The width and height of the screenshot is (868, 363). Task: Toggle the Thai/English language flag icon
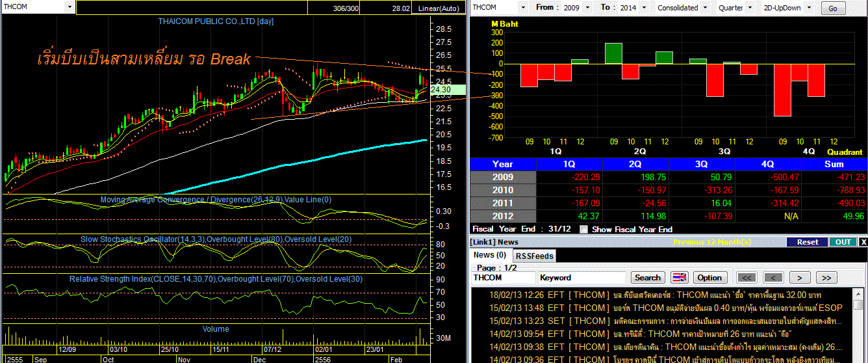click(x=679, y=277)
